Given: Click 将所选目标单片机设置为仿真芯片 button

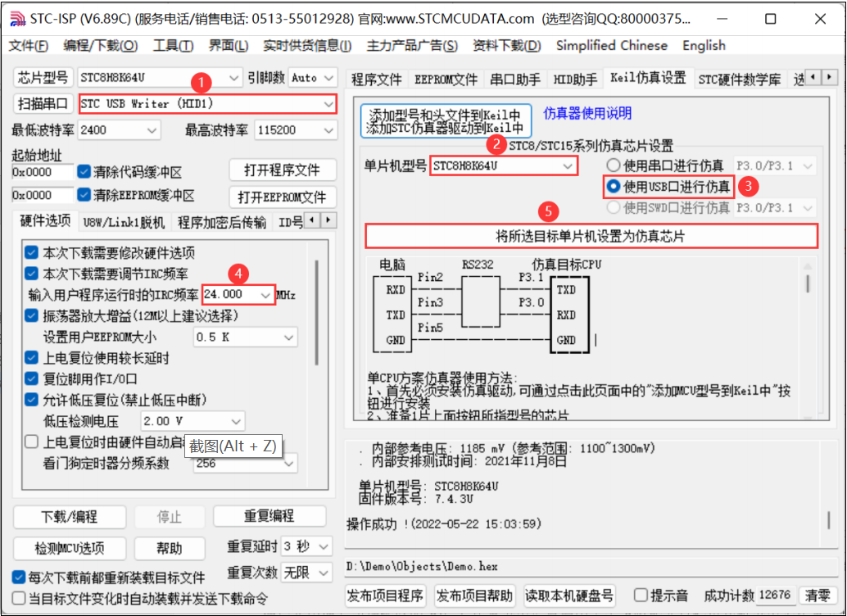Looking at the screenshot, I should (x=591, y=236).
